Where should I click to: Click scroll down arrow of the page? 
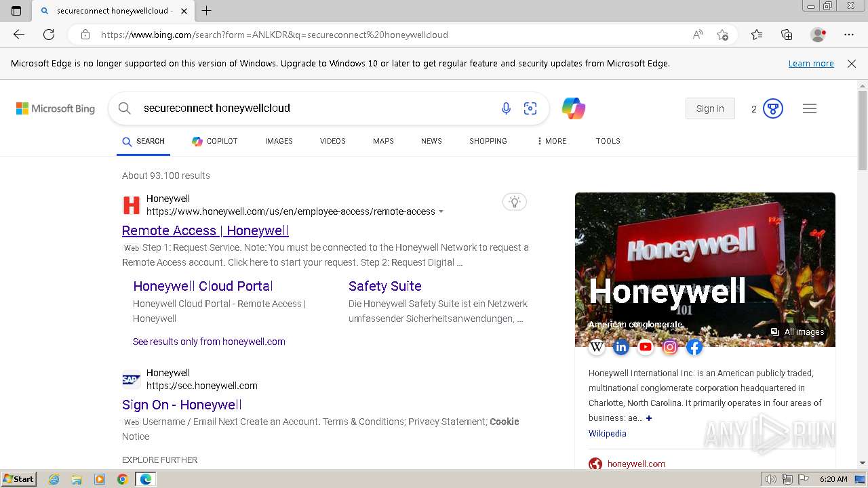pos(863,463)
